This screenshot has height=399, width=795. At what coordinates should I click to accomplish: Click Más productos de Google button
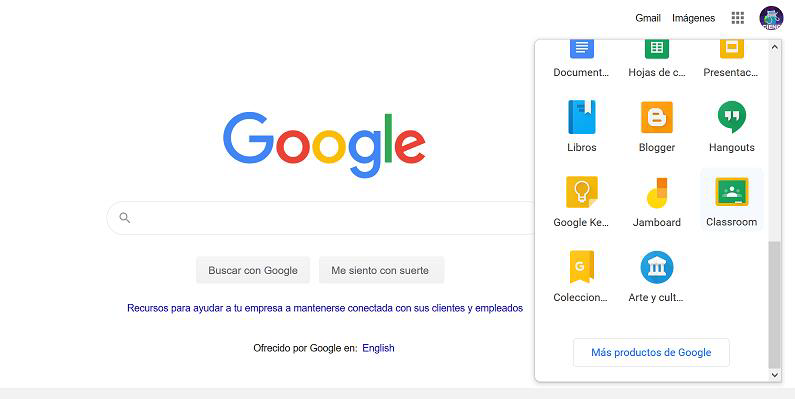(651, 352)
